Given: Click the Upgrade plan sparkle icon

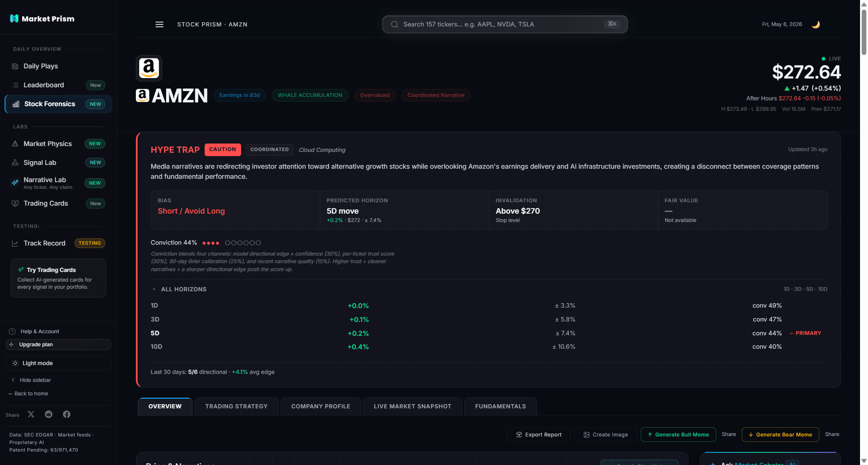Looking at the screenshot, I should tap(11, 345).
